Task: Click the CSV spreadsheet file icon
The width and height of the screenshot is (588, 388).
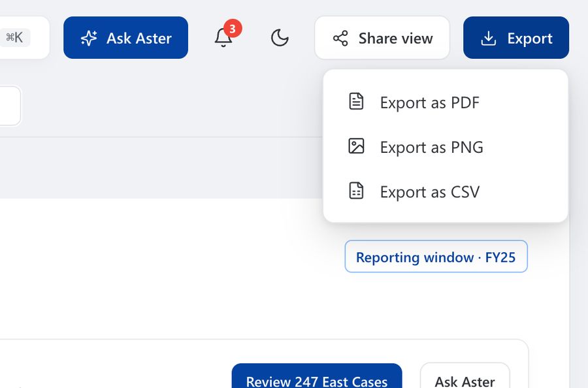Action: pos(356,191)
